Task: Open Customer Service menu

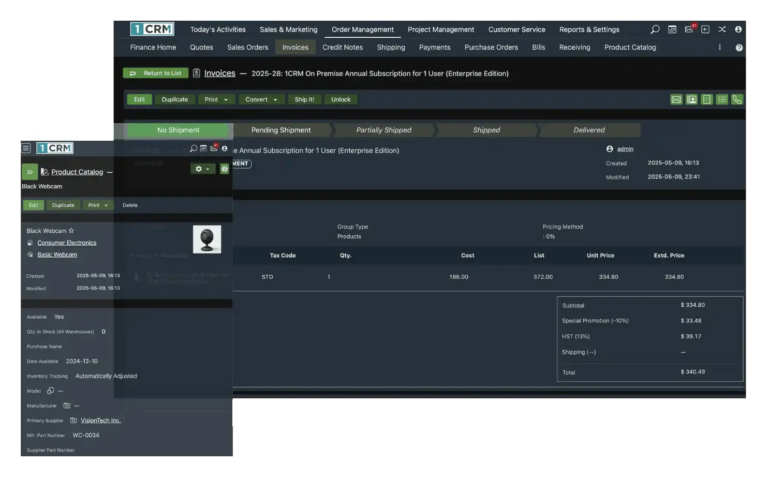Action: 517,29
